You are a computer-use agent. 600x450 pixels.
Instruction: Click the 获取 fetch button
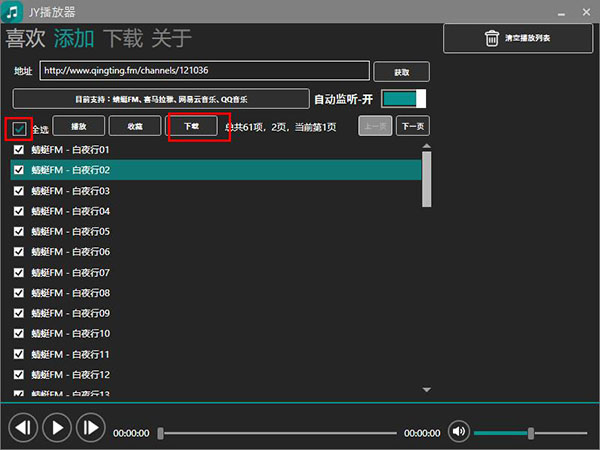coord(401,72)
